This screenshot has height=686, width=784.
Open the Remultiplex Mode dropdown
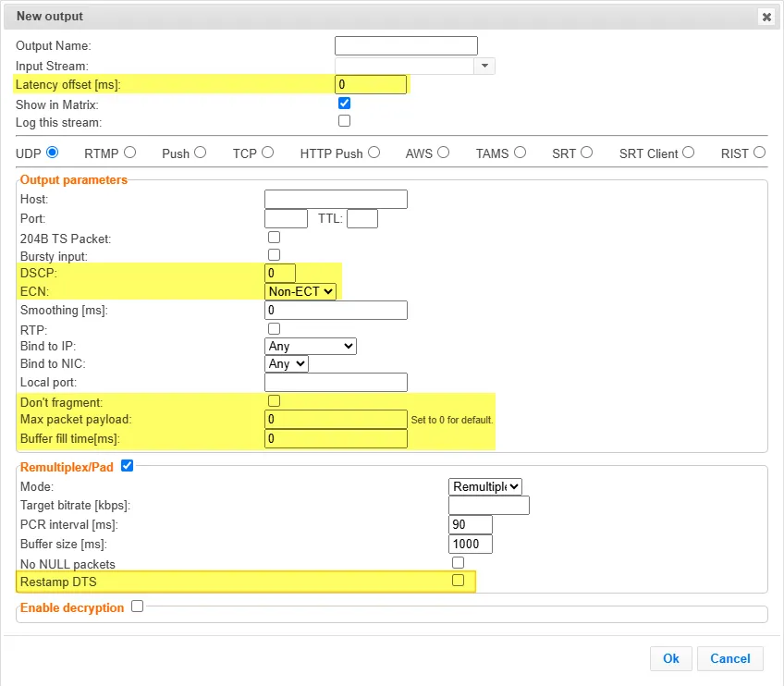coord(485,486)
